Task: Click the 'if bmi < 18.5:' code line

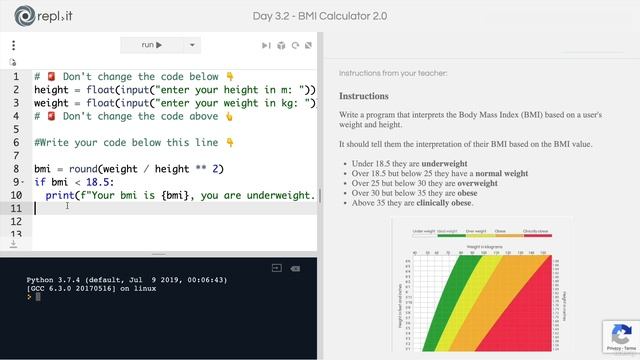Action: point(74,182)
